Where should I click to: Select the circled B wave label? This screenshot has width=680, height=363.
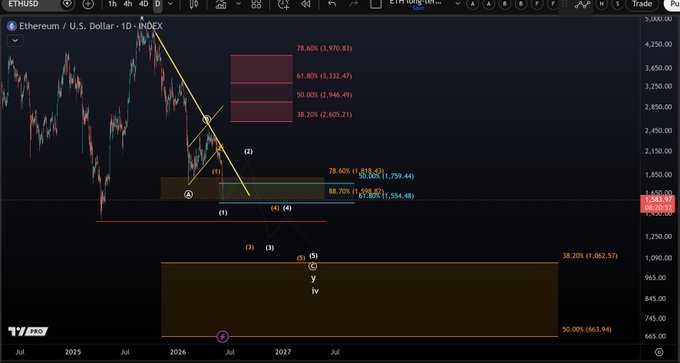tap(207, 119)
